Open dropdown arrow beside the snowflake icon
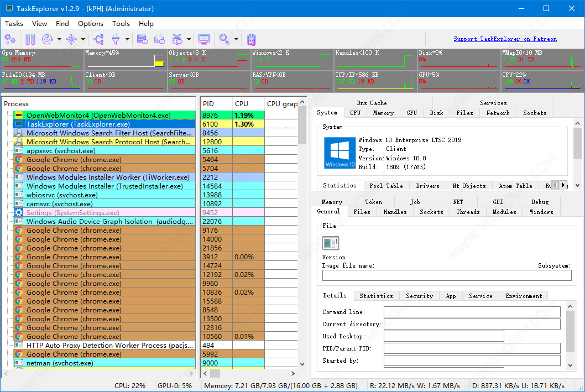Viewport: 585px width, 392px height. tap(83, 39)
